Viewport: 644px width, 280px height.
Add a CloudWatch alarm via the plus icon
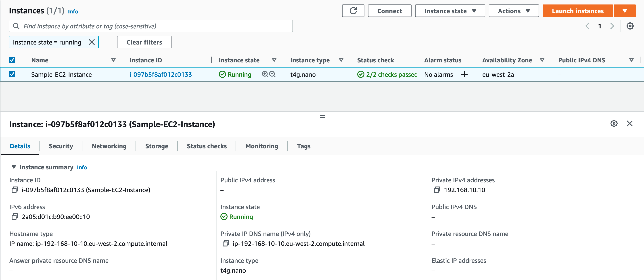click(x=464, y=74)
